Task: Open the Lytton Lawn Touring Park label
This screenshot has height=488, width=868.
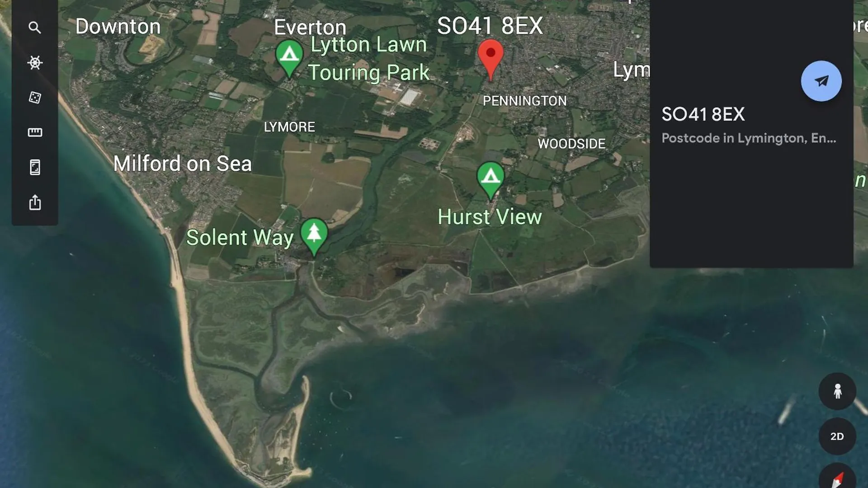Action: coord(369,59)
